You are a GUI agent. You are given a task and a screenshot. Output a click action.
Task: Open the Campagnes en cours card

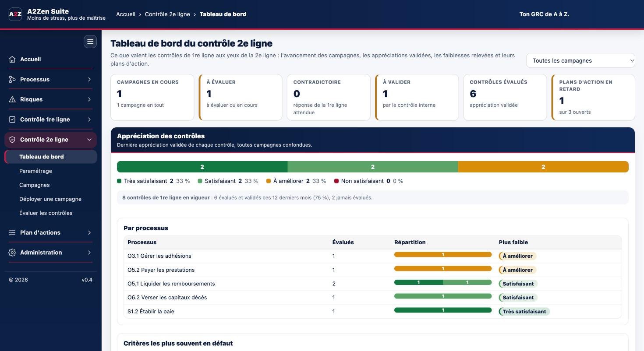click(x=152, y=97)
